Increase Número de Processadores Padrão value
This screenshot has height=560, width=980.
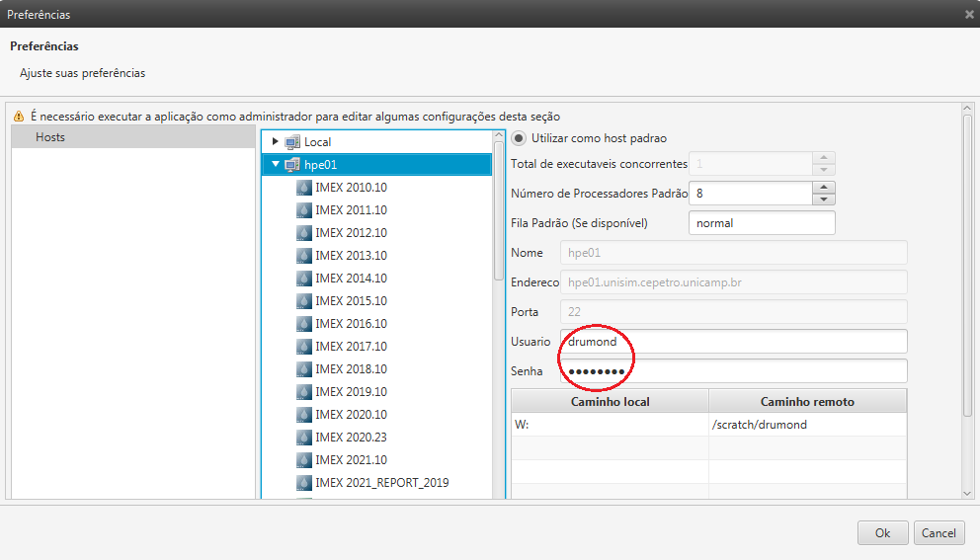point(824,188)
